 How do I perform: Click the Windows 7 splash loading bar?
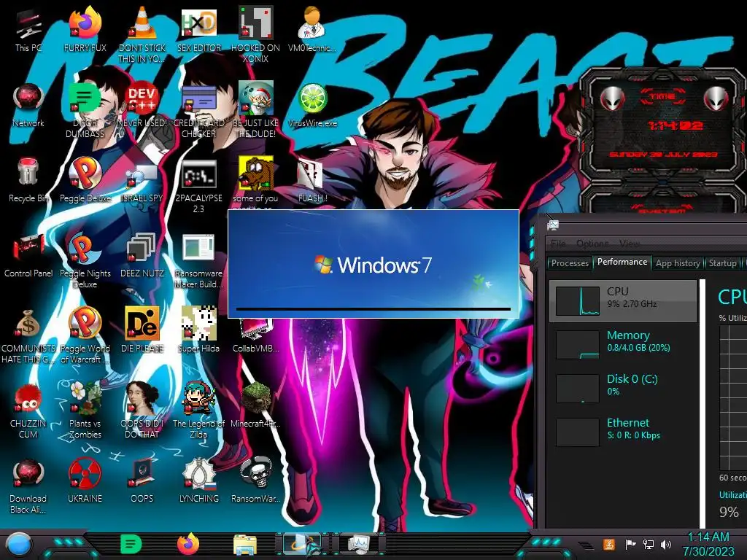click(x=373, y=309)
